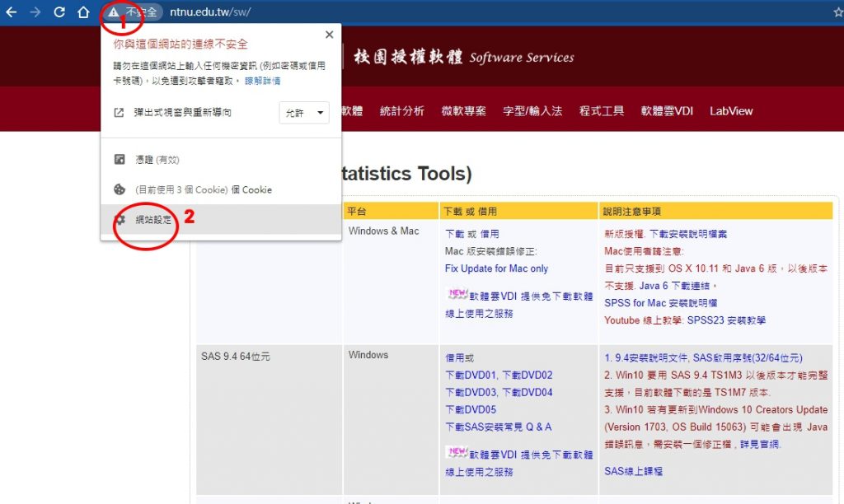Click the browser forward arrow
Viewport: 844px width, 504px height.
[35, 12]
